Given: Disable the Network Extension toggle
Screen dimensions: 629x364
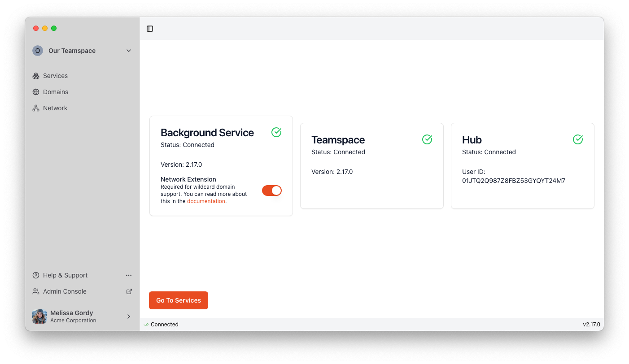Looking at the screenshot, I should [x=271, y=190].
